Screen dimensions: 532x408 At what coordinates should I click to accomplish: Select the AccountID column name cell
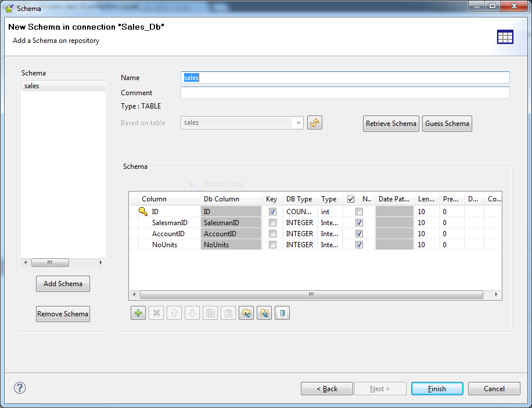170,234
